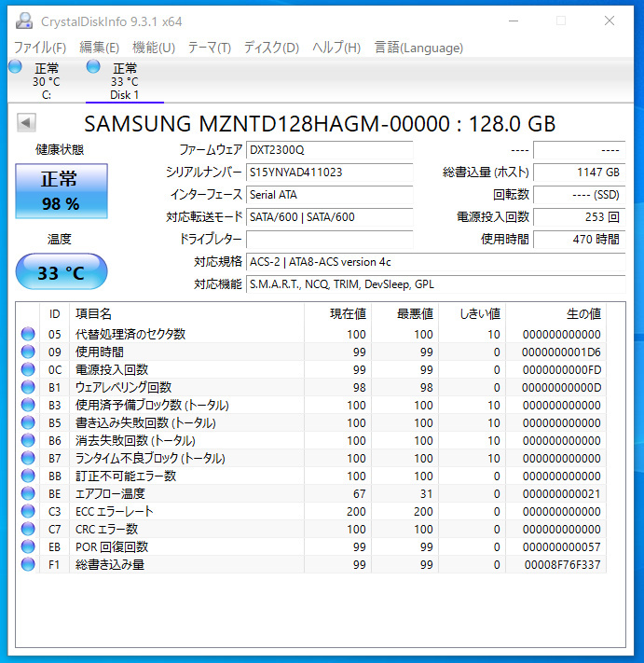Click the 健康状態 label
The image size is (644, 663).
pyautogui.click(x=60, y=149)
